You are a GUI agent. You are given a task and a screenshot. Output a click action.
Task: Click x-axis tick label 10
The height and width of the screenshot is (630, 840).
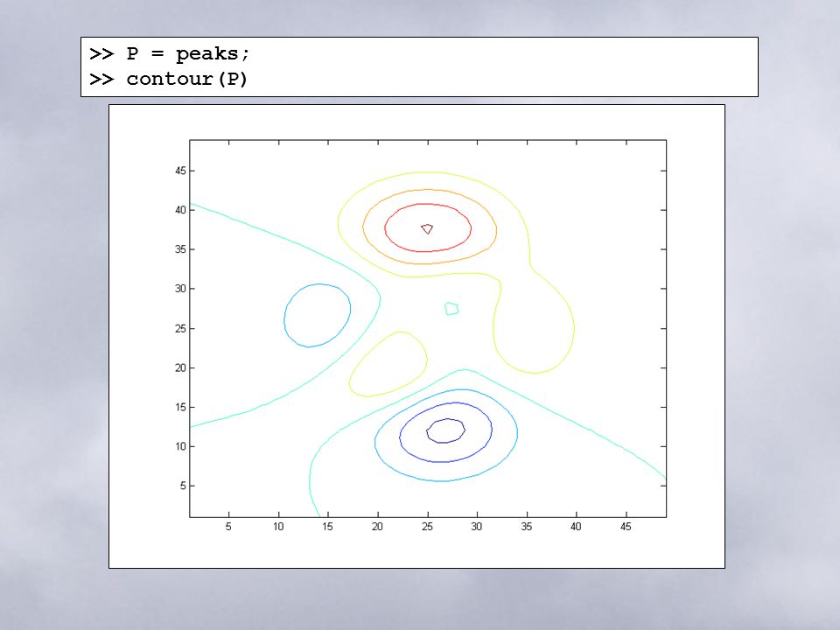click(278, 527)
